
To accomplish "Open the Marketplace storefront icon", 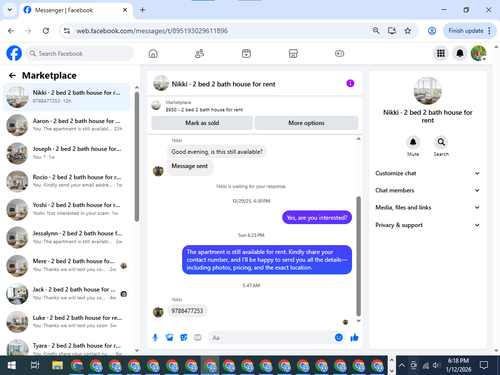I will (x=293, y=53).
